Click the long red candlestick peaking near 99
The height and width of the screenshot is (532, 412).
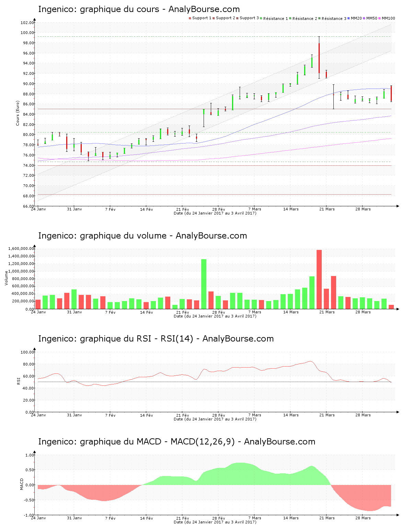(319, 58)
